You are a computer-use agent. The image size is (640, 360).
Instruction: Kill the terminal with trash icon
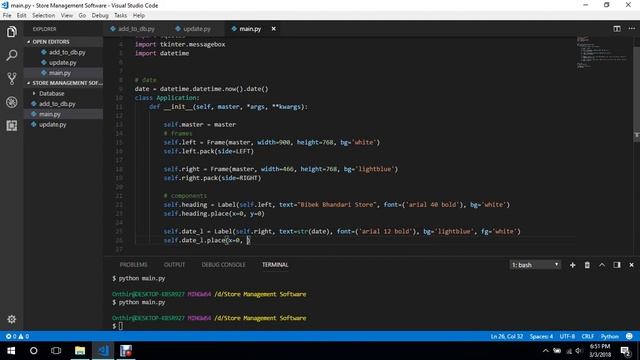[x=587, y=265]
